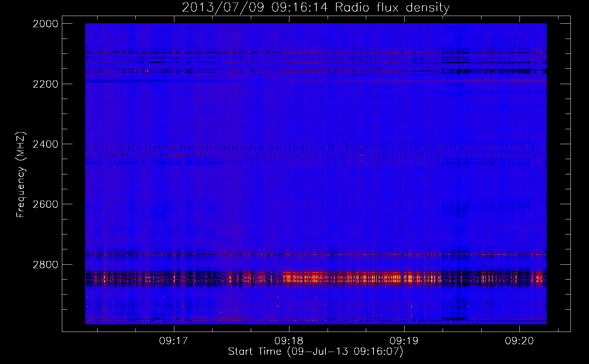Select the '2000' frequency axis label

pos(46,24)
